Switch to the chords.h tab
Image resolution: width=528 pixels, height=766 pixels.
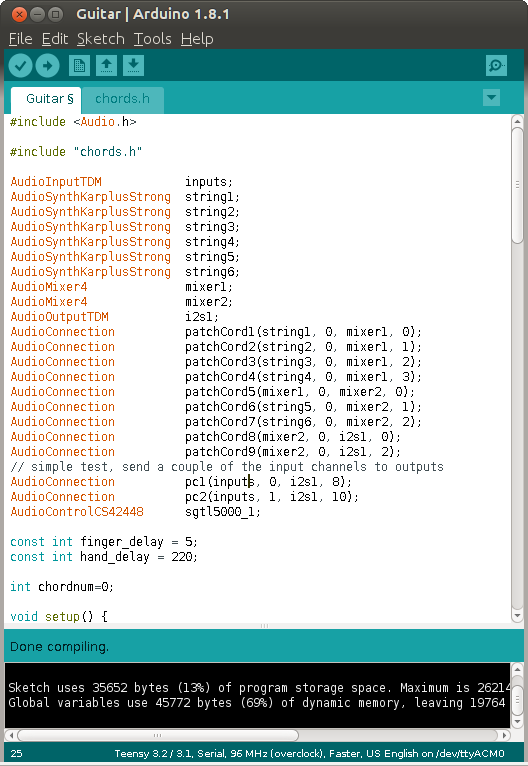point(123,99)
